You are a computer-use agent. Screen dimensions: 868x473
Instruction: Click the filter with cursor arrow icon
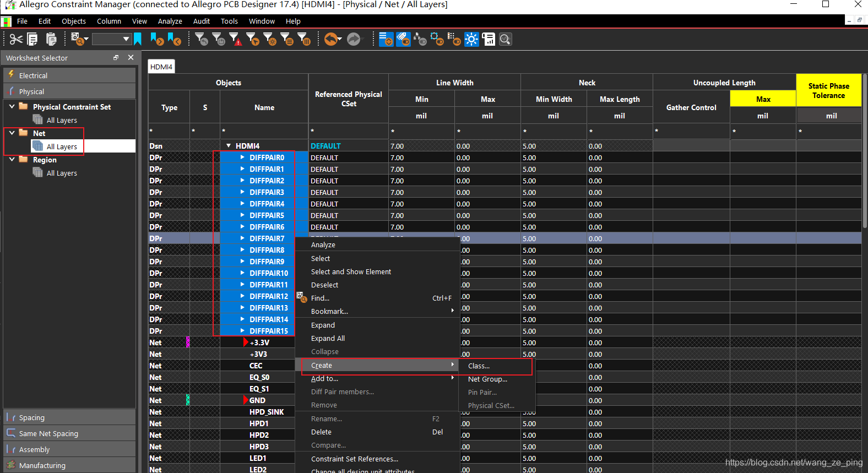coord(253,40)
